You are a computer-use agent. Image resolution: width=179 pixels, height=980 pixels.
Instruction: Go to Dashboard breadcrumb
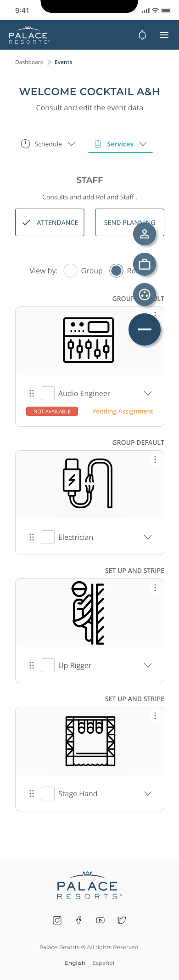tap(29, 62)
